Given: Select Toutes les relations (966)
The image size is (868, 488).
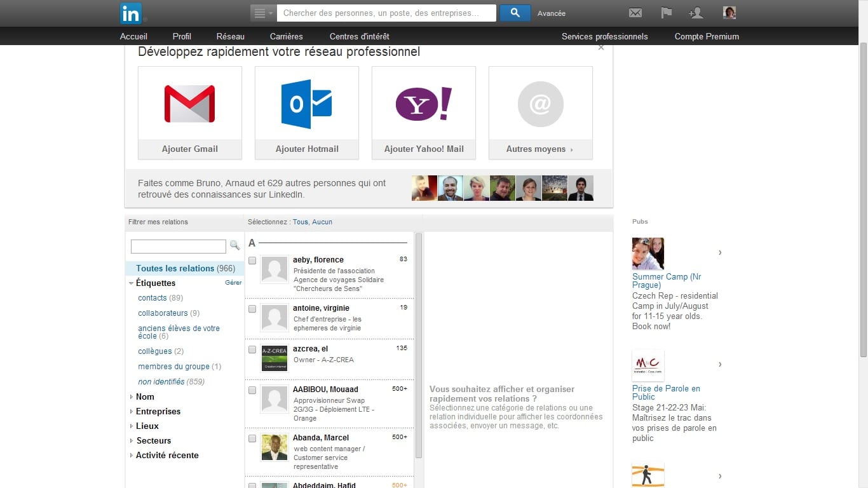Looking at the screenshot, I should (x=185, y=268).
